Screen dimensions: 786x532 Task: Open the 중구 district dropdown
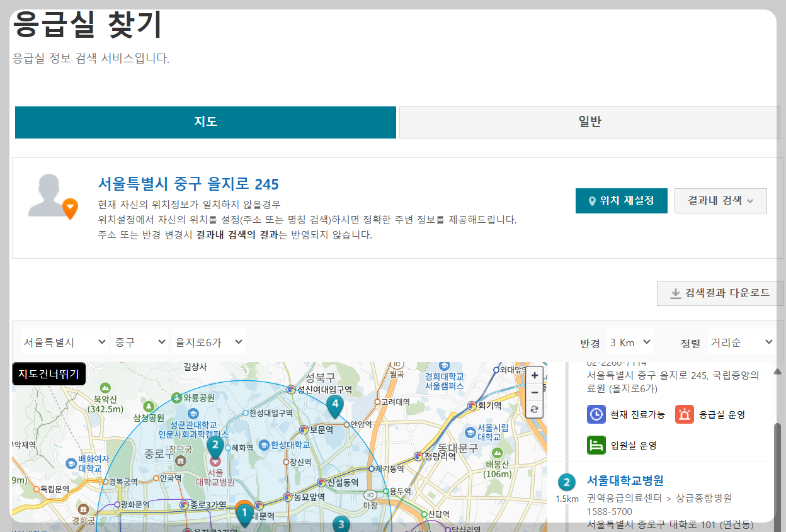[x=140, y=342]
